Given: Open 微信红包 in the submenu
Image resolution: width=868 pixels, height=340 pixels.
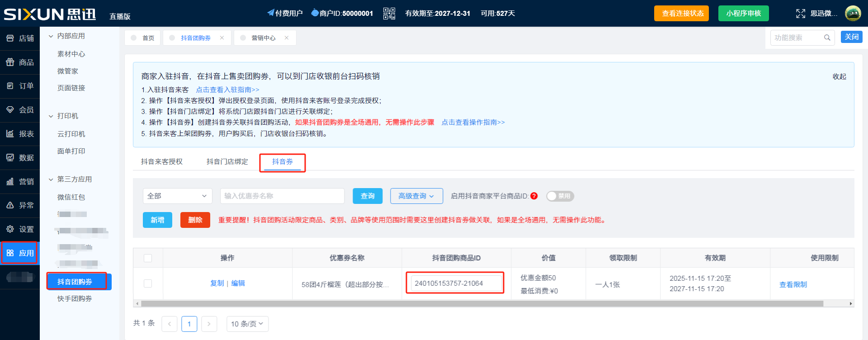Looking at the screenshot, I should [x=71, y=198].
